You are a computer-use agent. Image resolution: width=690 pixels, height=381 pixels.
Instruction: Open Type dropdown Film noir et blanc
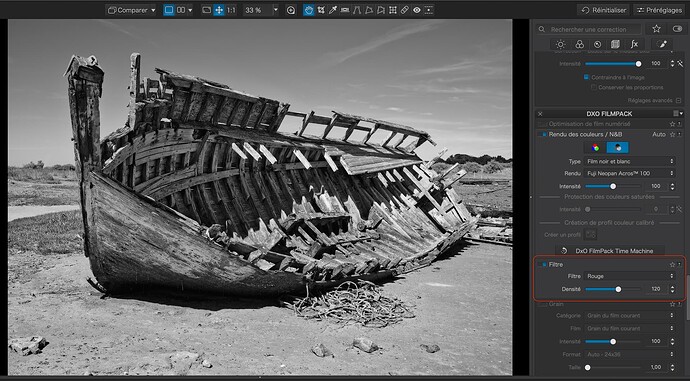click(x=629, y=161)
